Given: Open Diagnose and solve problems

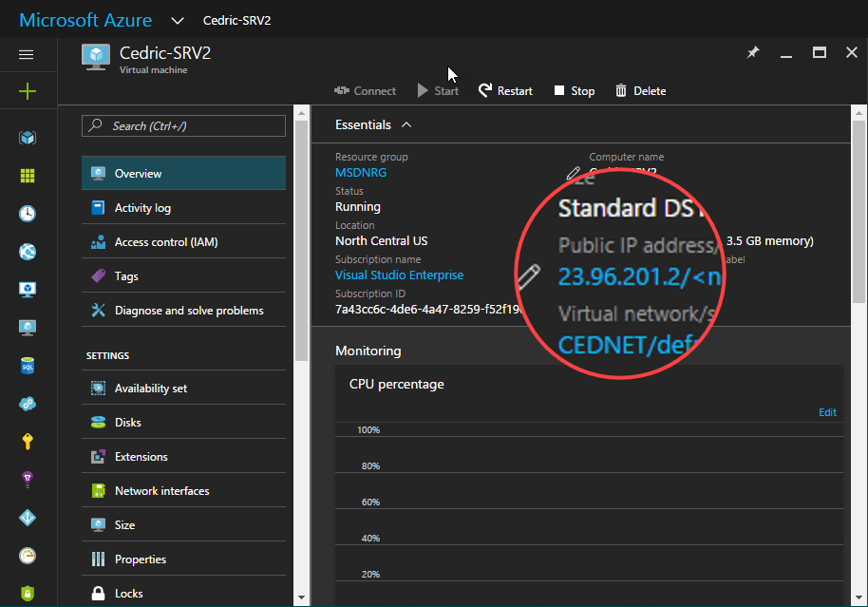Looking at the screenshot, I should click(184, 310).
